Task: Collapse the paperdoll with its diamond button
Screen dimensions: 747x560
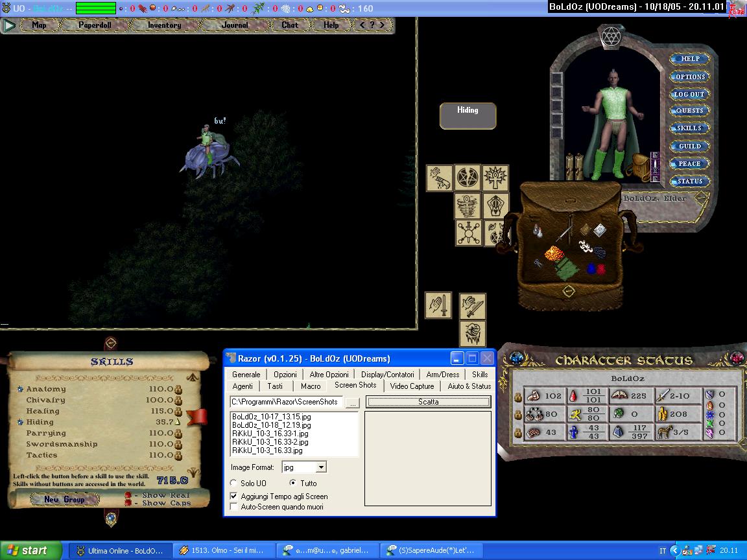Action: (x=701, y=197)
